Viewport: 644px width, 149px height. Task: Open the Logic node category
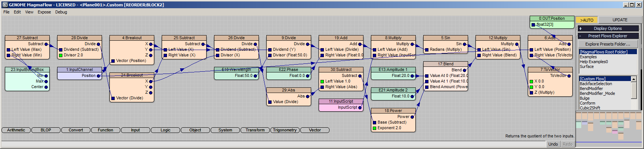tap(165, 130)
